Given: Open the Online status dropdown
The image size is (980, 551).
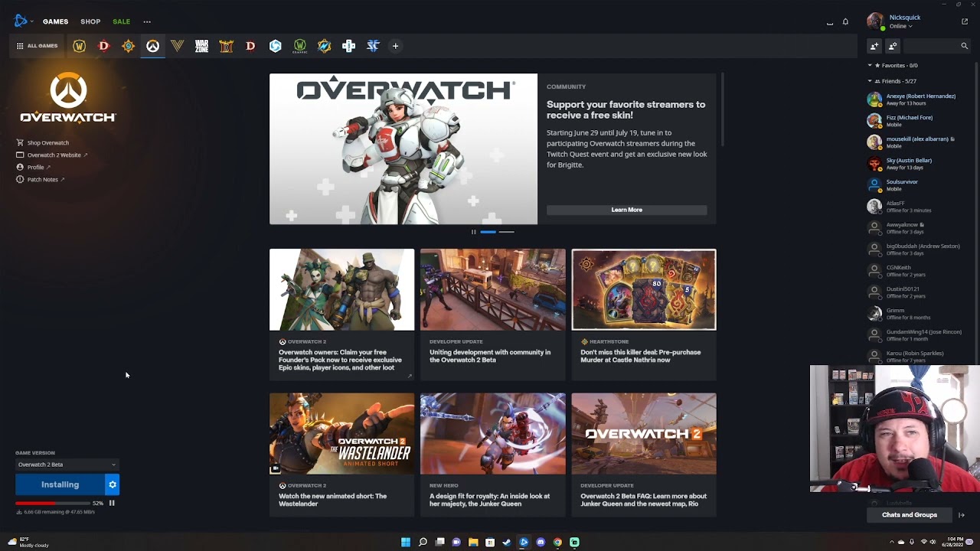Looking at the screenshot, I should tap(901, 26).
